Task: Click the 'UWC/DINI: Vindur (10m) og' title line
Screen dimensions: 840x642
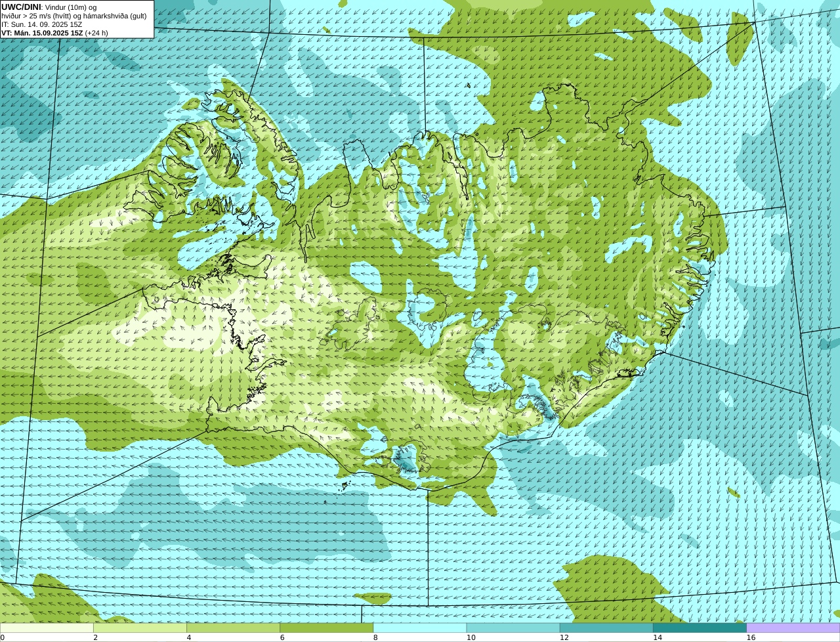Action: coord(49,7)
